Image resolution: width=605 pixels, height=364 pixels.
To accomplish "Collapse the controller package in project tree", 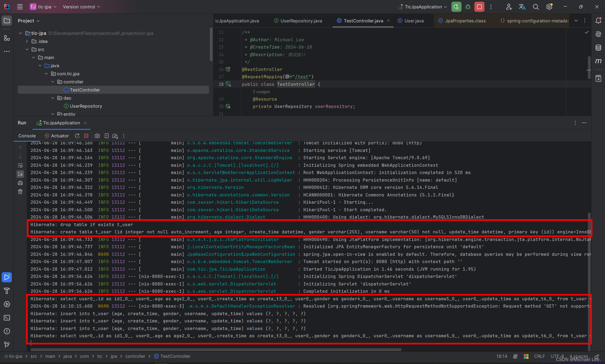I will click(x=53, y=82).
